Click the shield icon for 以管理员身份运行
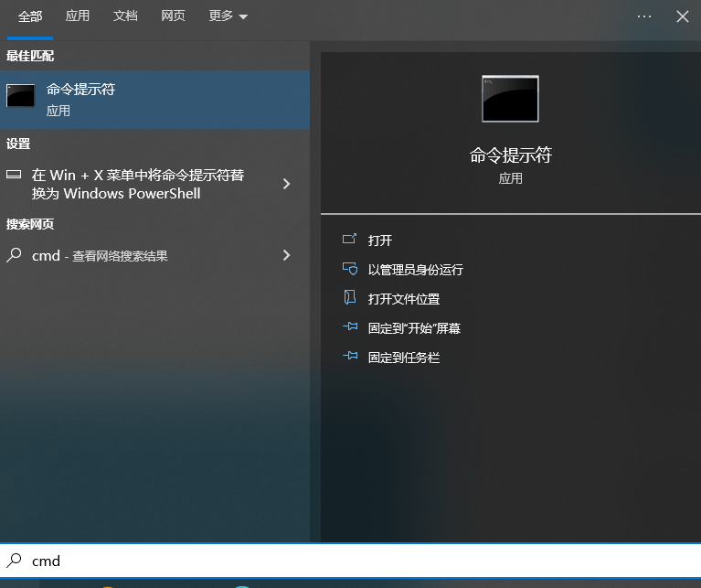 pos(349,269)
